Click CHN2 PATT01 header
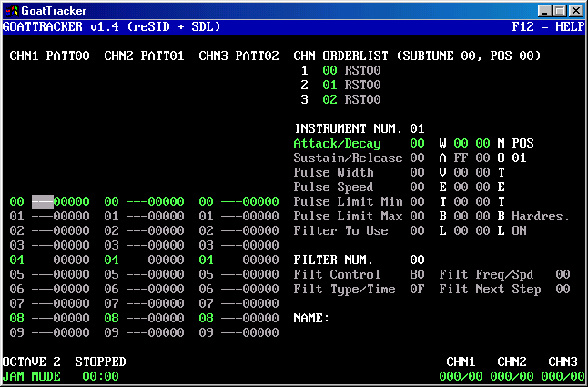The height and width of the screenshot is (387, 588). coord(144,56)
